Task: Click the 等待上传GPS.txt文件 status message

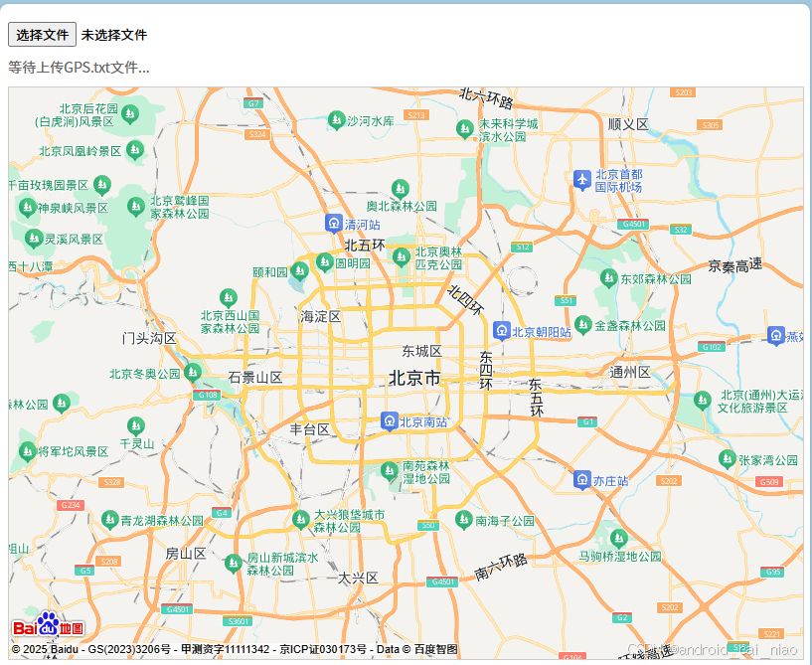Action: [79, 68]
